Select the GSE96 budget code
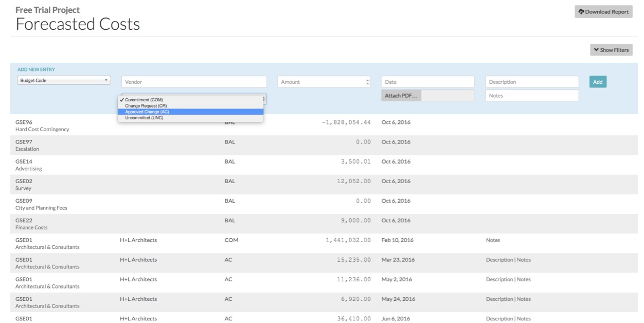This screenshot has width=644, height=323. pos(24,122)
